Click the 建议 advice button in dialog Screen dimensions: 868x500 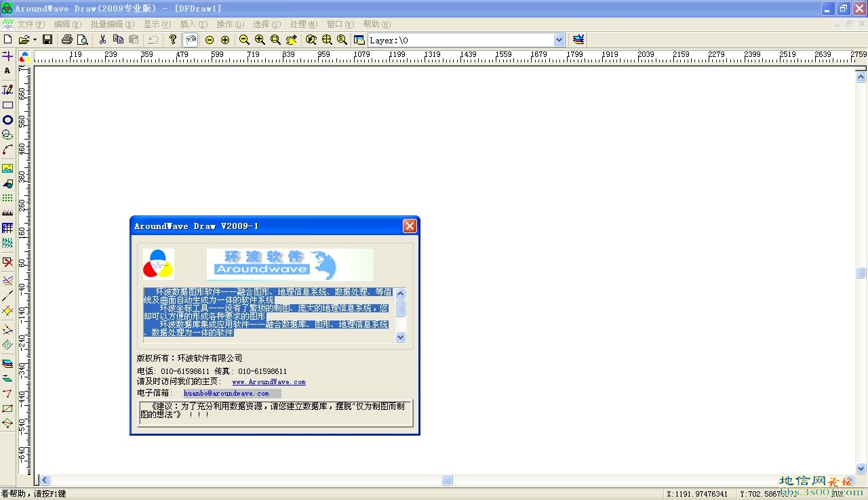(276, 413)
